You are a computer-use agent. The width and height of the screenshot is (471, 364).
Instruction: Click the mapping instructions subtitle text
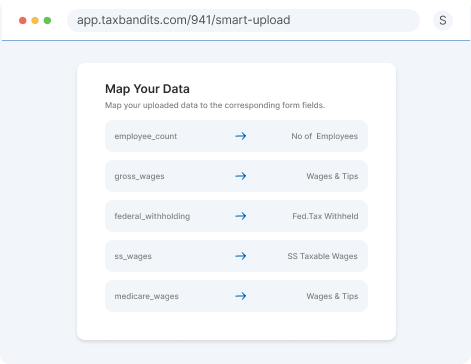215,105
